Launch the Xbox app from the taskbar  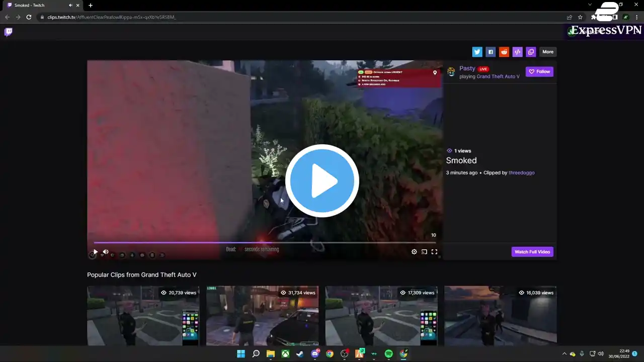click(x=285, y=353)
